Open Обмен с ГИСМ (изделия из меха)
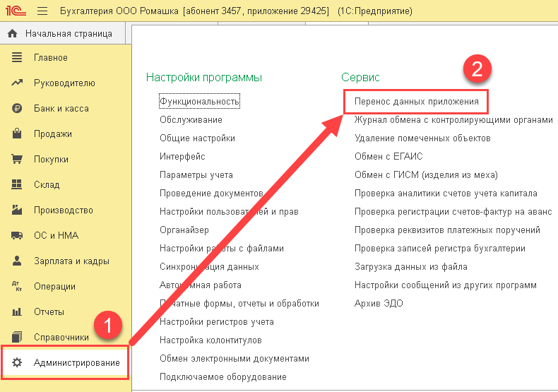Image resolution: width=558 pixels, height=392 pixels. tap(426, 175)
